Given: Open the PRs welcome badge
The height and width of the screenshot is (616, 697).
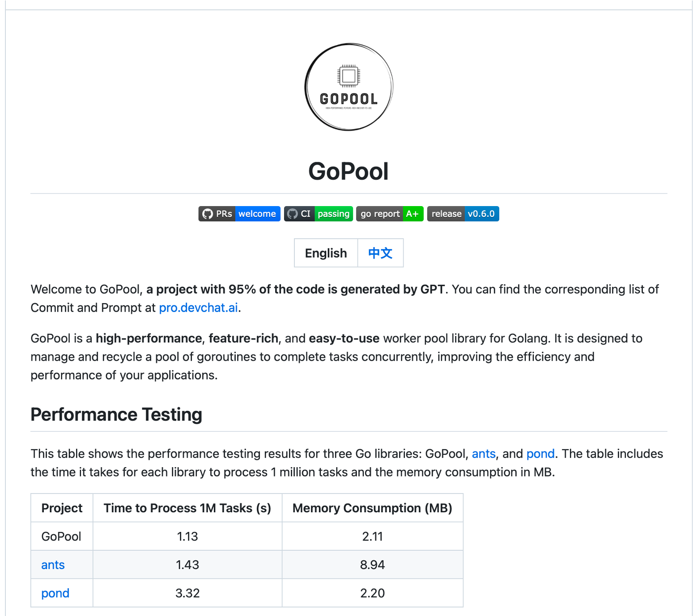Looking at the screenshot, I should coord(239,214).
